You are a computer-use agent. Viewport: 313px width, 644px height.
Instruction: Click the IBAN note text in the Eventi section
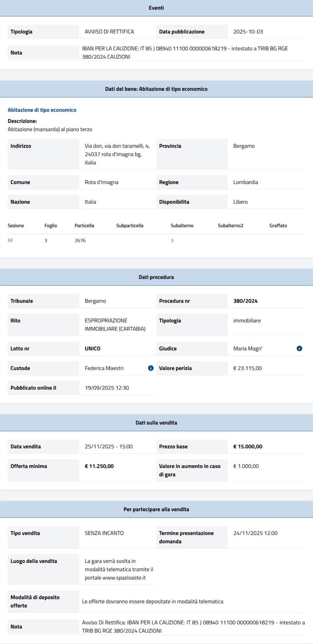coord(185,52)
